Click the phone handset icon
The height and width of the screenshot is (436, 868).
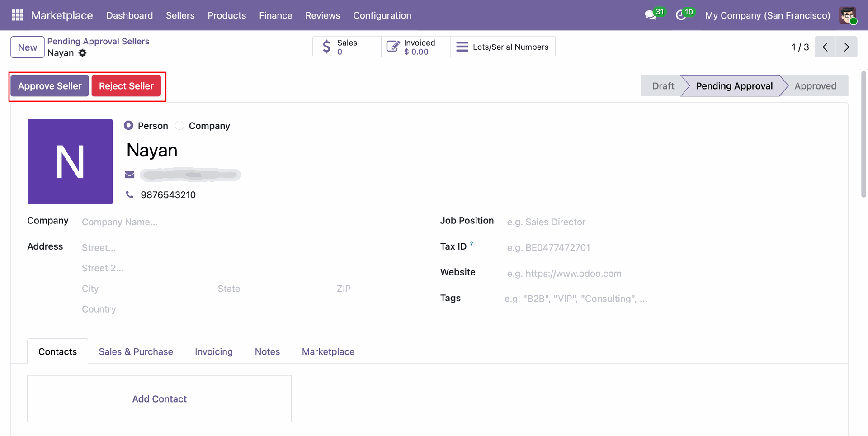point(130,194)
